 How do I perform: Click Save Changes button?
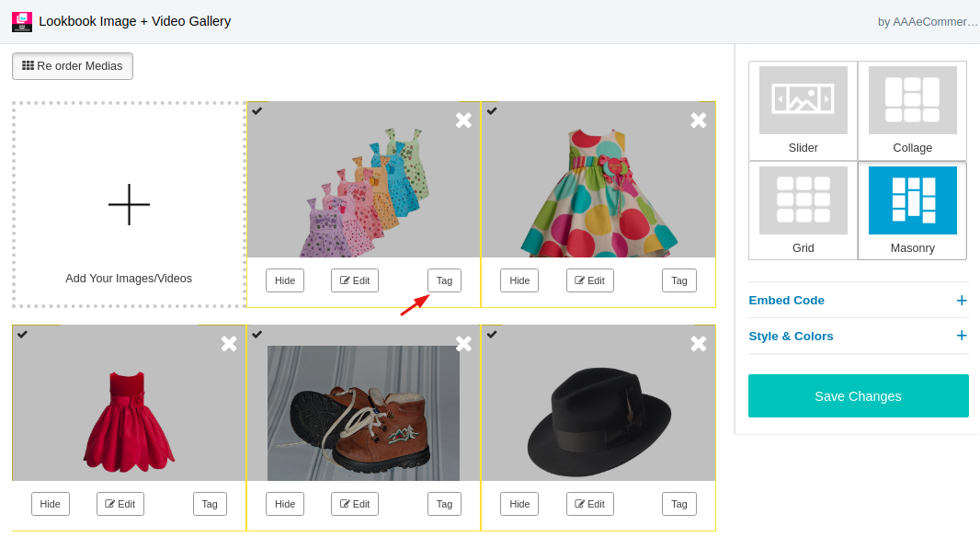click(858, 395)
